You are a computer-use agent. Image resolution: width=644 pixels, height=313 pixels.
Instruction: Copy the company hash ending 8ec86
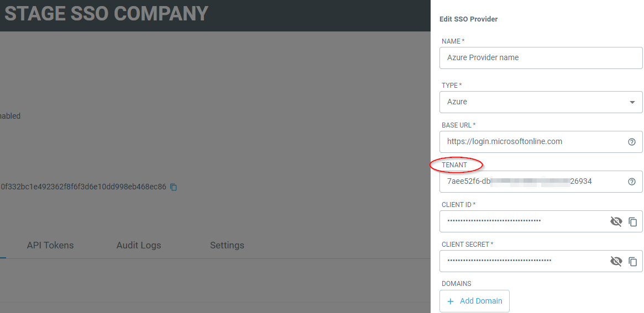(174, 187)
